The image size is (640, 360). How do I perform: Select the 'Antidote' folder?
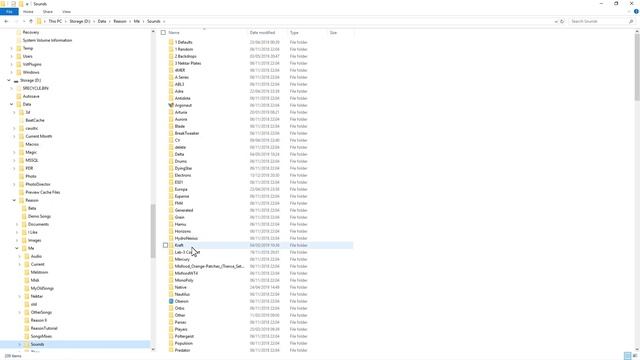tap(182, 98)
